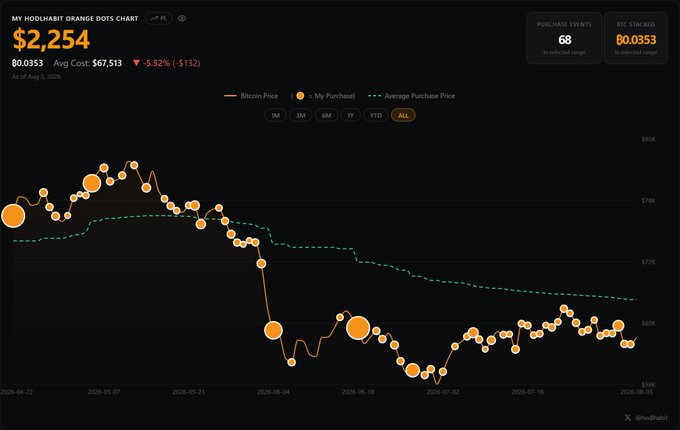Image resolution: width=680 pixels, height=430 pixels.
Task: Click the $2,254 portfolio value
Action: pyautogui.click(x=51, y=39)
